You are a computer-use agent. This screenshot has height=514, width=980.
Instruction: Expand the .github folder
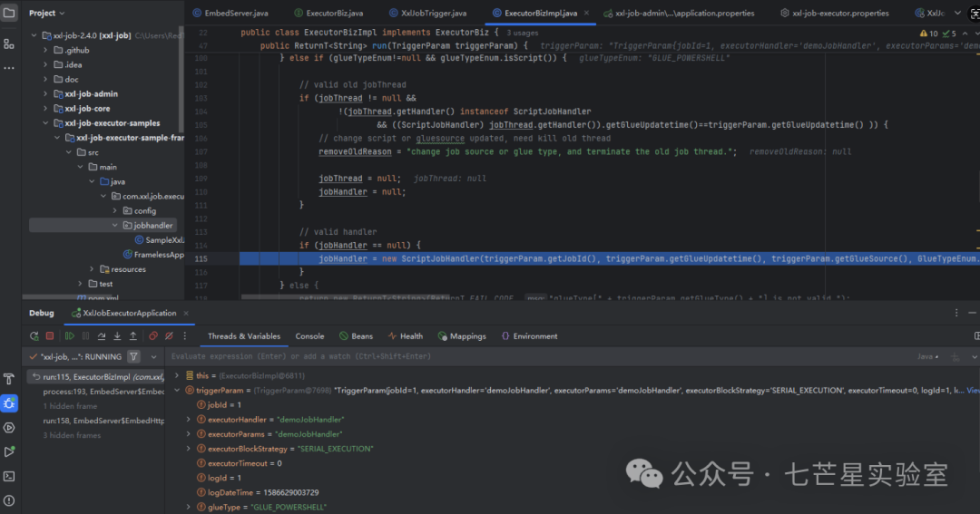coord(45,50)
